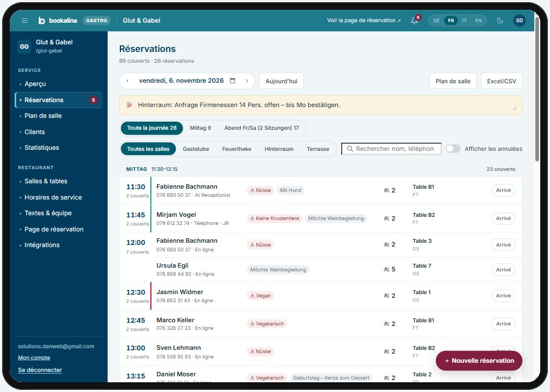Screen dimensions: 550x392
Task: Click the GG restaurant avatar
Action: coord(24,46)
